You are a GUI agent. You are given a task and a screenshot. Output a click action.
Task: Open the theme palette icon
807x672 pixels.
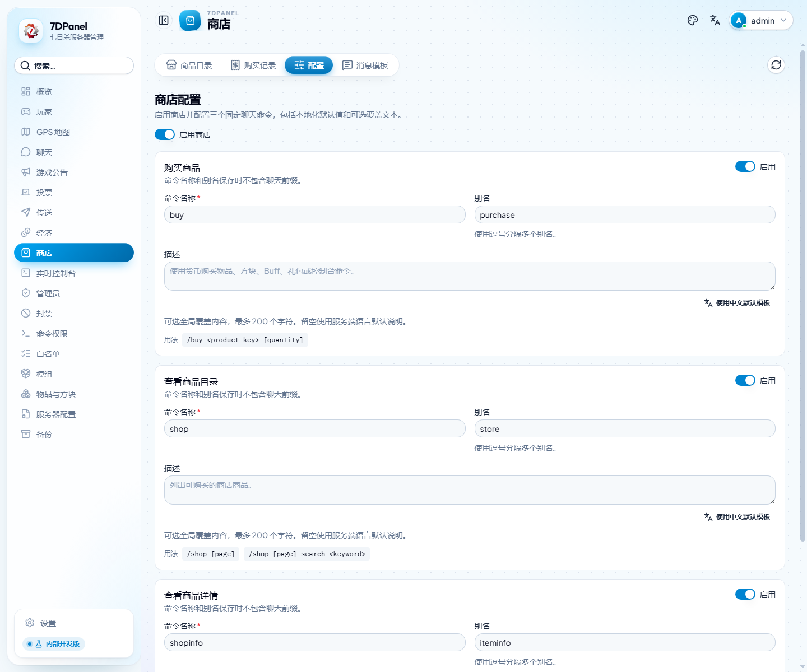pyautogui.click(x=693, y=20)
